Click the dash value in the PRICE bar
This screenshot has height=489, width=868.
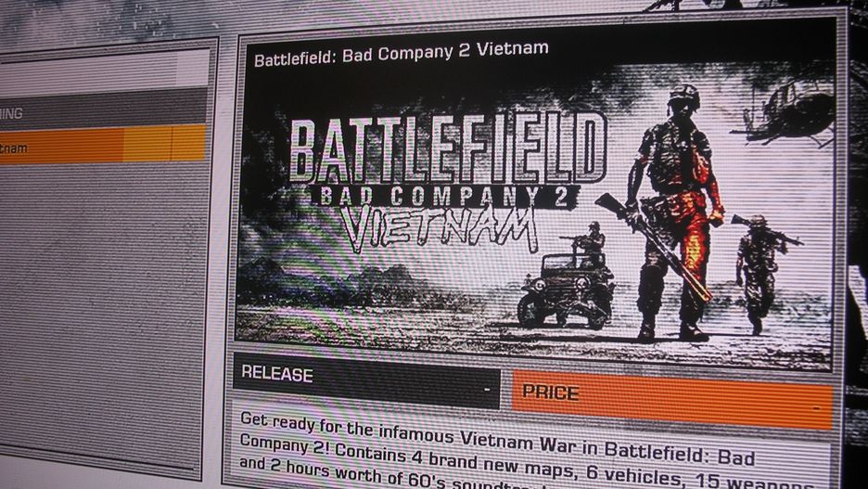tap(816, 409)
